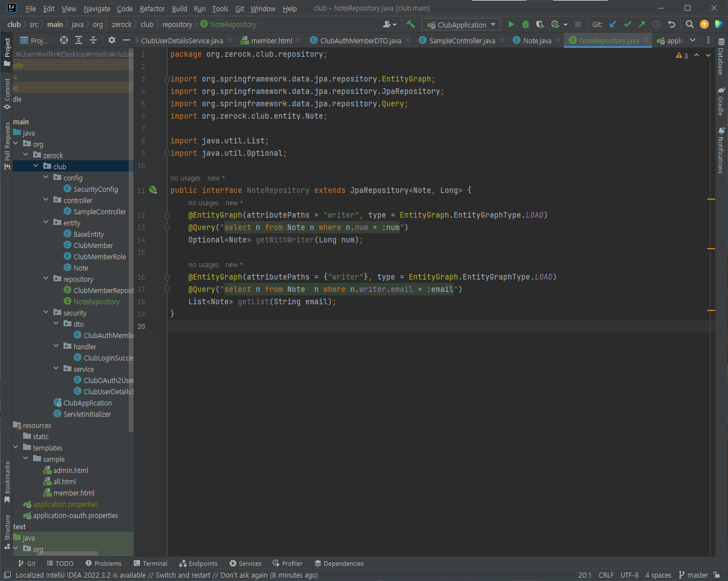Screen dimensions: 728x581
Task: Switch to ClubUserDetailsService.java tab
Action: click(x=182, y=40)
